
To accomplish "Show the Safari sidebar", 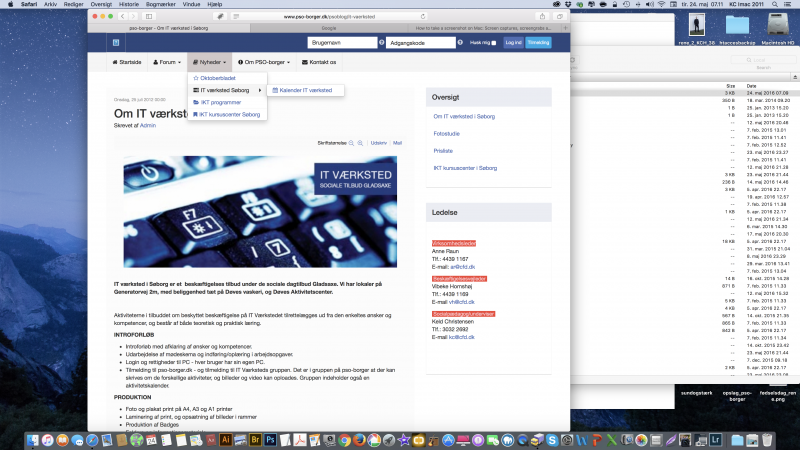I will click(149, 16).
